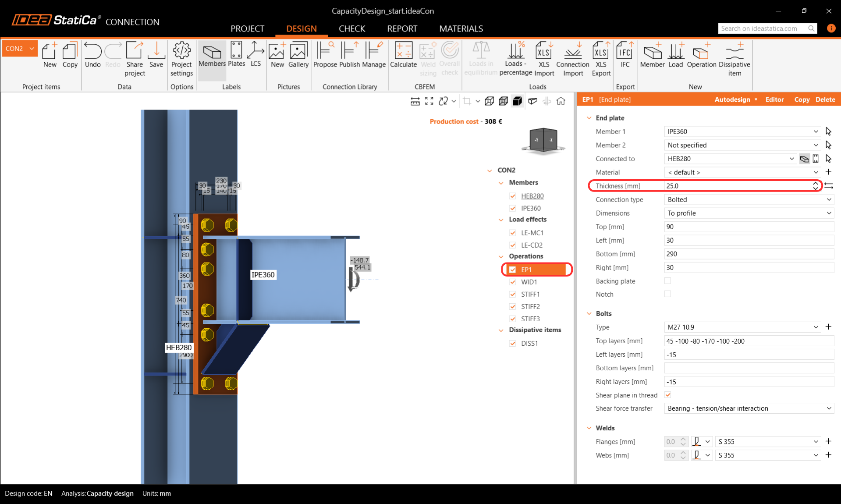
Task: Publish to Connection Library
Action: [349, 55]
